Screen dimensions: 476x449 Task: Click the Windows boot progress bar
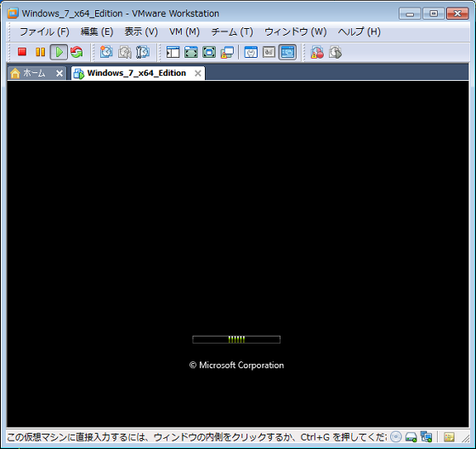coord(236,339)
